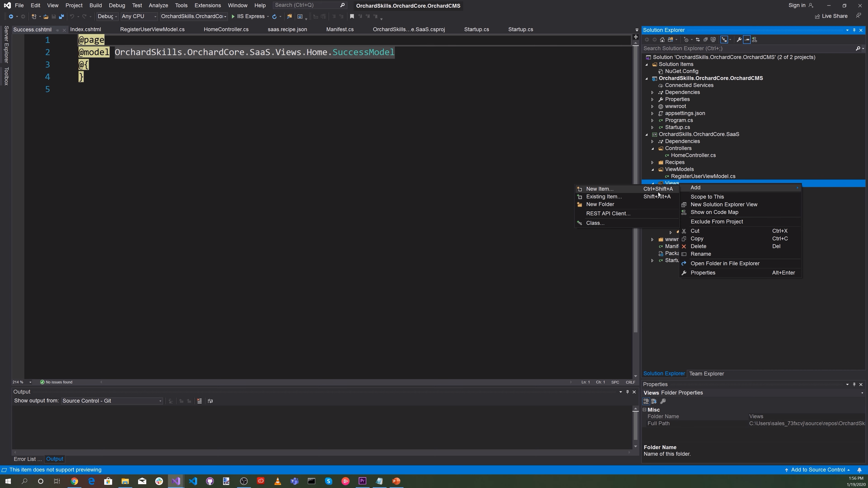Viewport: 868px width, 488px height.
Task: Click the Navigate Backward toolbar arrow
Action: point(11,16)
